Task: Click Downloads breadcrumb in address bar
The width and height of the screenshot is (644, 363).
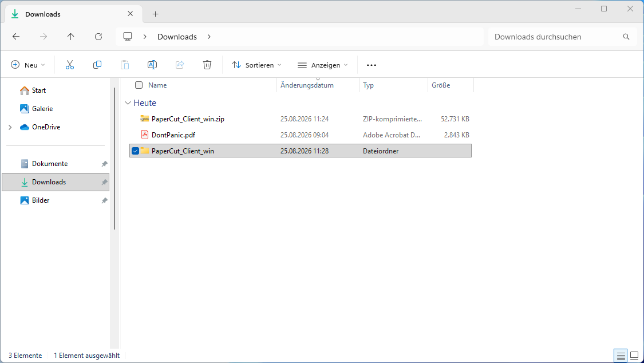Action: tap(177, 37)
